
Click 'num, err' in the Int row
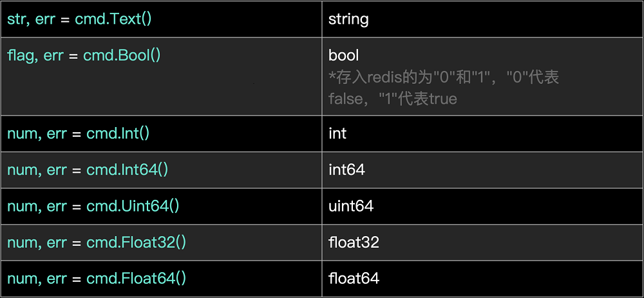click(x=37, y=134)
